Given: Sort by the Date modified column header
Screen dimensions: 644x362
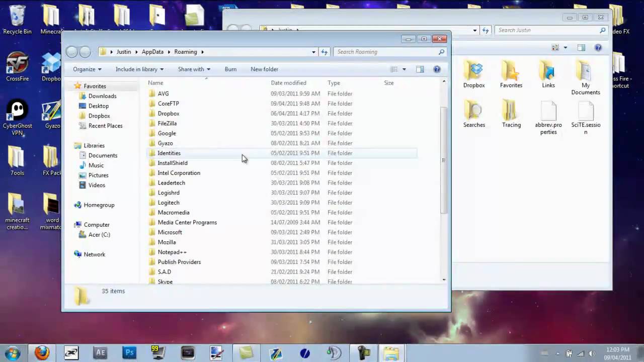Looking at the screenshot, I should (288, 83).
